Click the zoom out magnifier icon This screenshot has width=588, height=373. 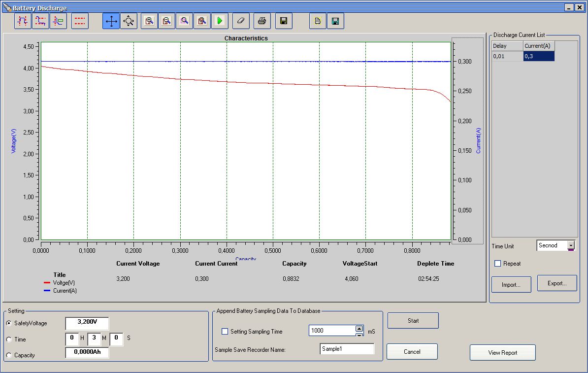[167, 21]
